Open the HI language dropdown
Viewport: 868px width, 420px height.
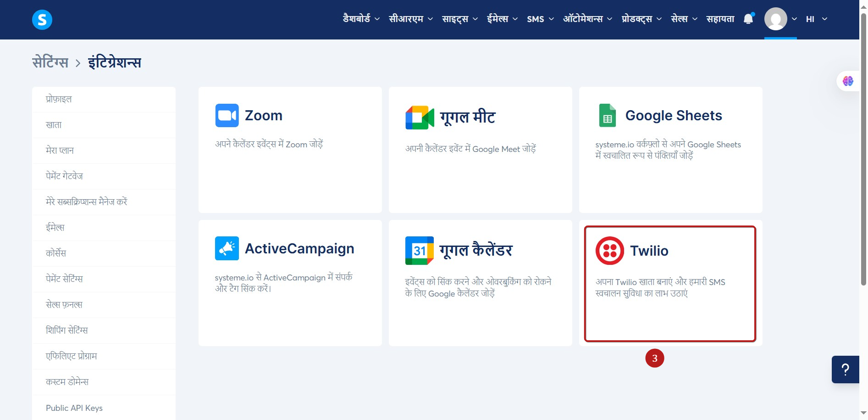tap(816, 19)
